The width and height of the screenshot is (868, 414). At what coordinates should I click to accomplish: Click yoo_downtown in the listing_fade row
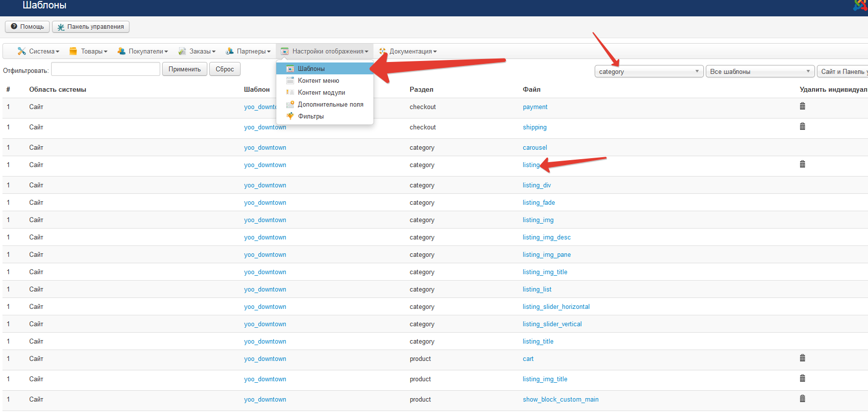point(265,203)
